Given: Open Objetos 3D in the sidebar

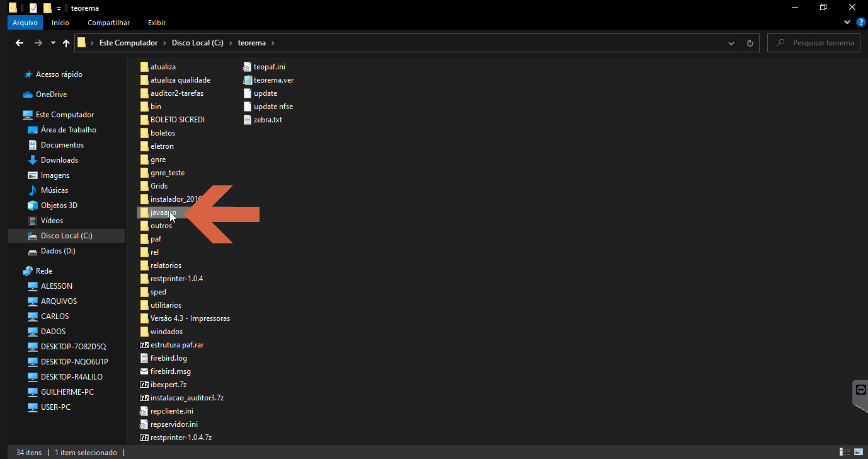Looking at the screenshot, I should coord(59,206).
